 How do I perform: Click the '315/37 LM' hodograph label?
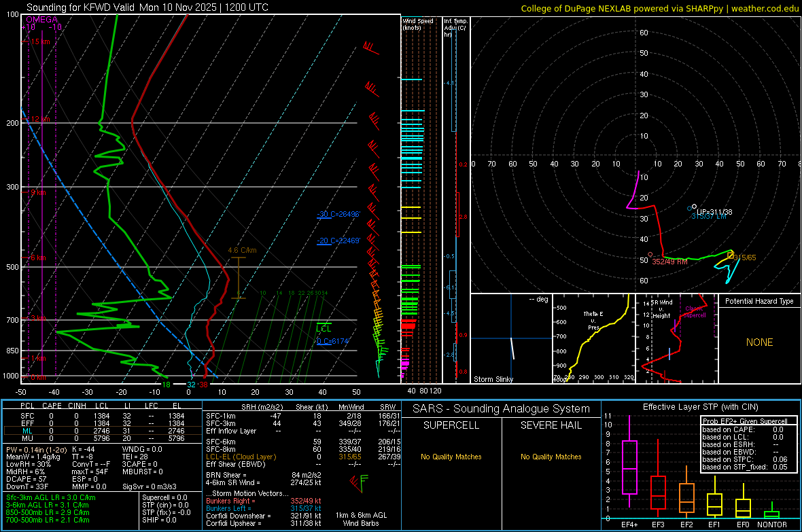[709, 217]
